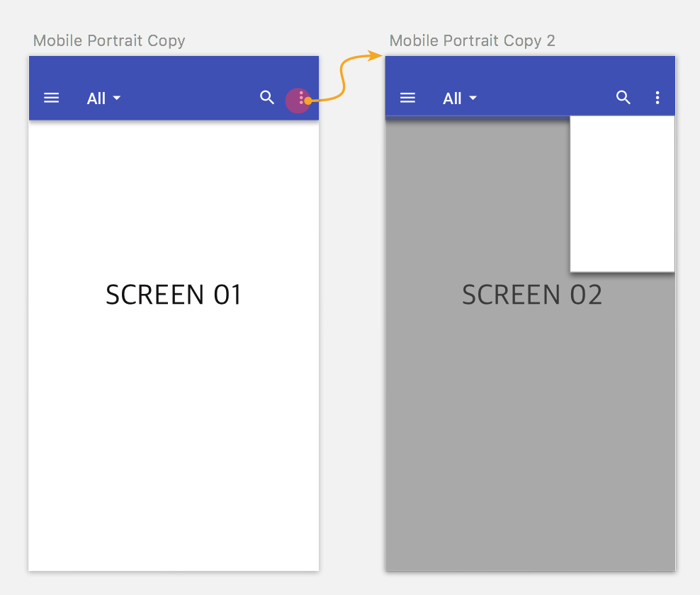Click orange arrowhead pointing to Copy 2
This screenshot has width=700, height=595.
[x=376, y=56]
